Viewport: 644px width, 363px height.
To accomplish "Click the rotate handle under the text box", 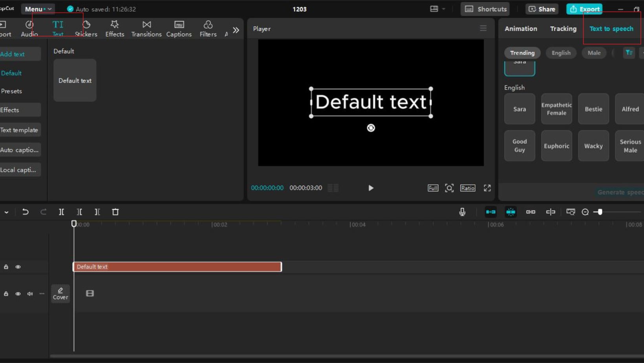I will point(371,128).
